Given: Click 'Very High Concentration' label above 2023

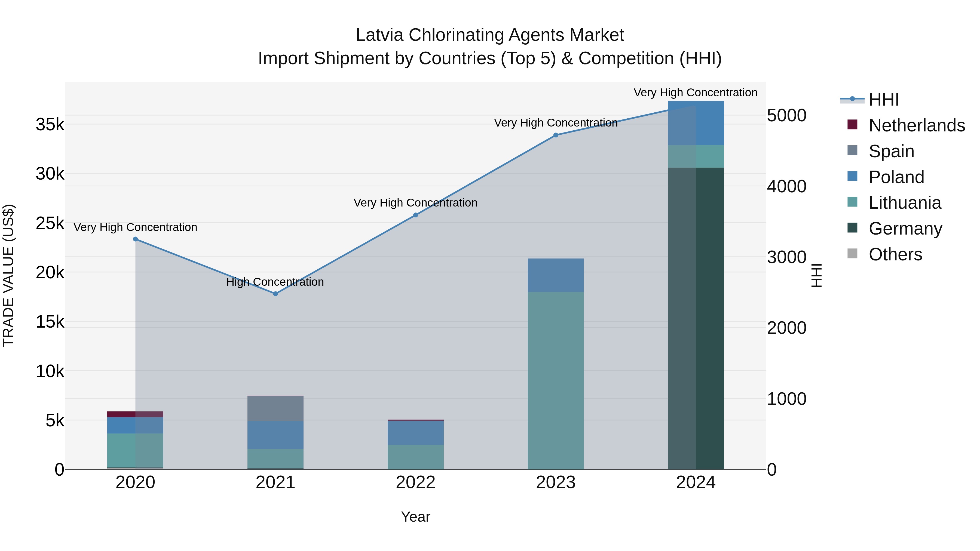Looking at the screenshot, I should tap(556, 123).
